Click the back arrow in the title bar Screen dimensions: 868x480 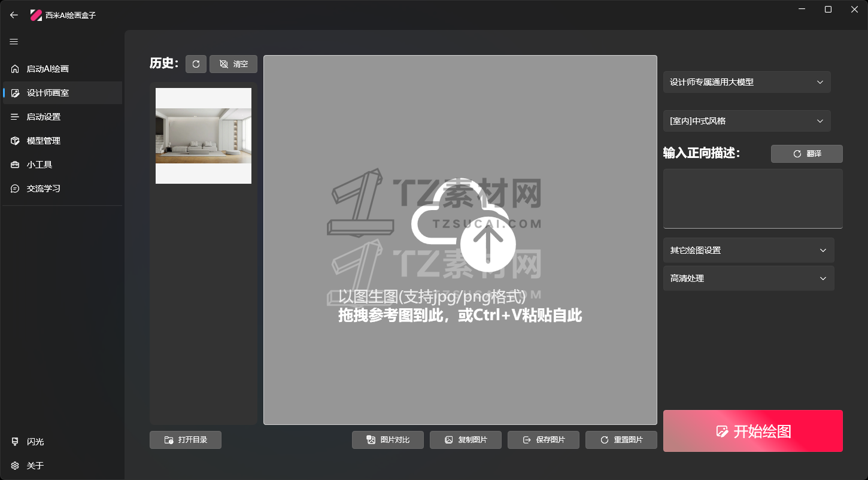[x=14, y=15]
